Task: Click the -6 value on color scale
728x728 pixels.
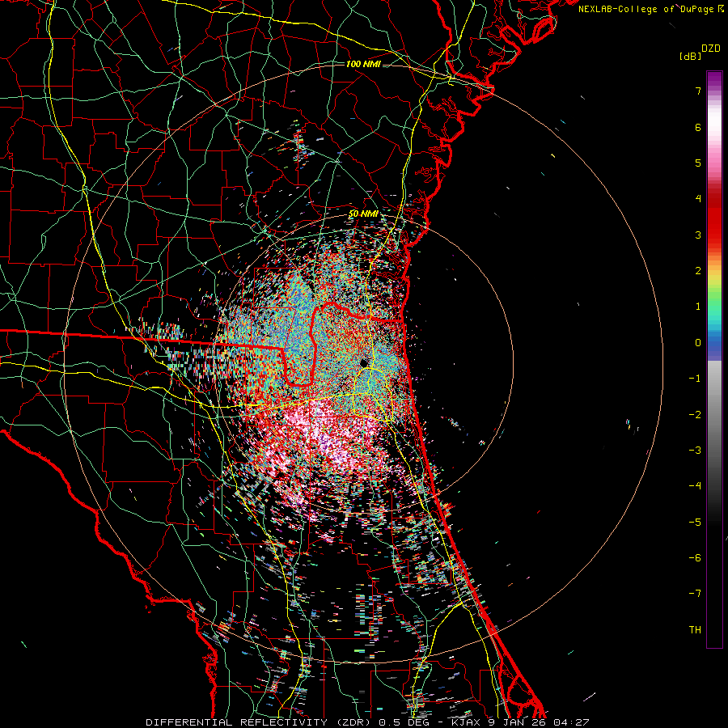Action: coord(695,558)
